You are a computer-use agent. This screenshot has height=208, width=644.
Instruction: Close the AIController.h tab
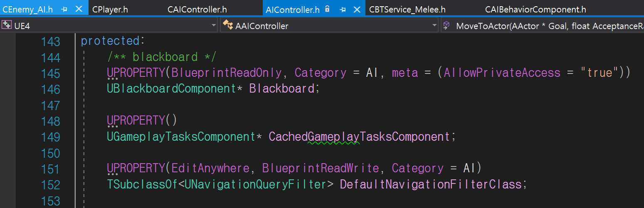click(356, 9)
